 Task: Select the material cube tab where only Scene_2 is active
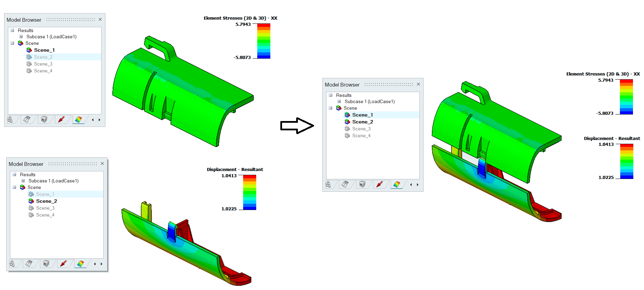(46, 264)
